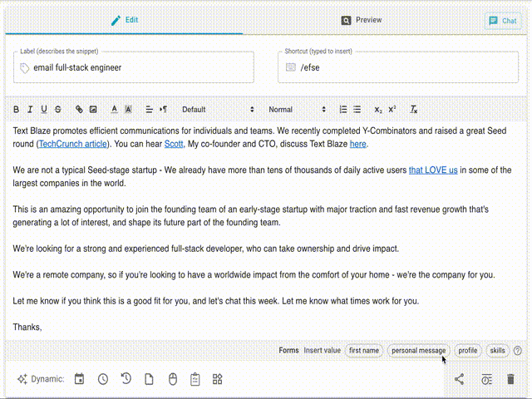532x399 pixels.
Task: Open the Chat button
Action: [x=503, y=21]
